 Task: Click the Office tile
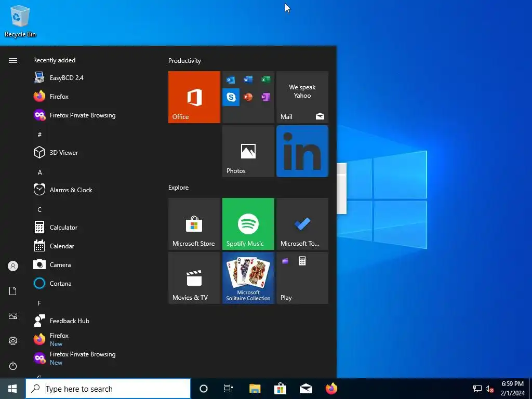(x=194, y=97)
